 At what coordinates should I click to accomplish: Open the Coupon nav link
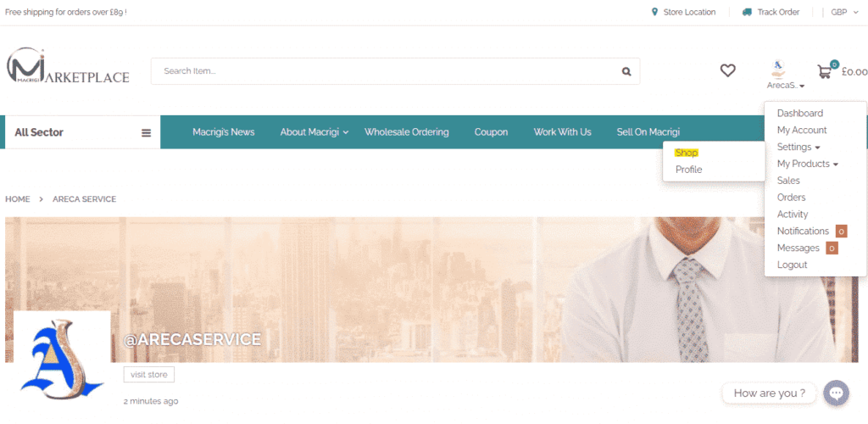tap(491, 132)
